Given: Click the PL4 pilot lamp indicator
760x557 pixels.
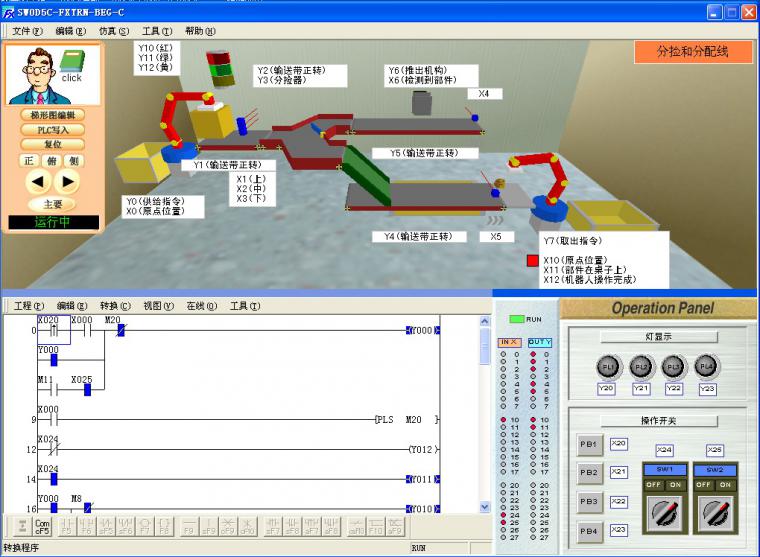Looking at the screenshot, I should pos(706,366).
